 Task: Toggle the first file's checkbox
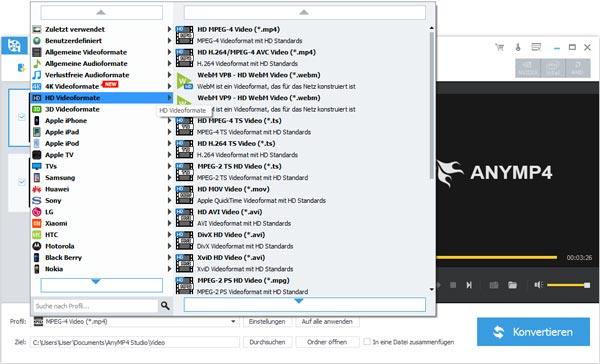[x=22, y=117]
